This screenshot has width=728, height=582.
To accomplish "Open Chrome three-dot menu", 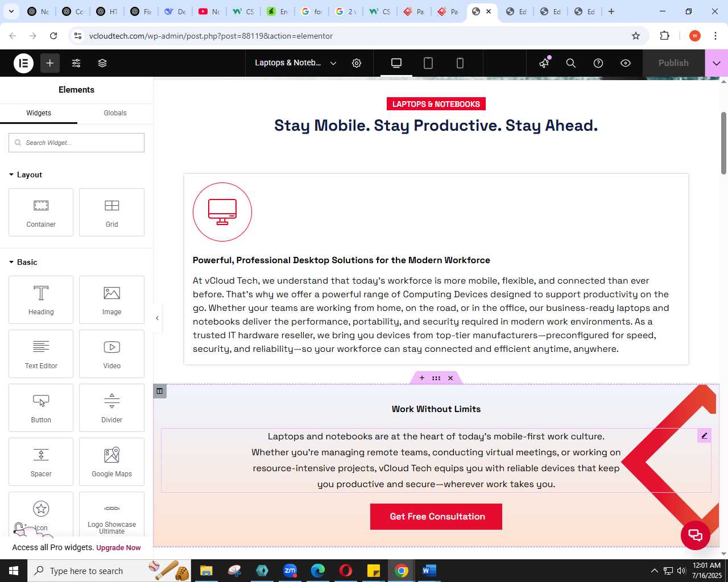I will click(715, 36).
